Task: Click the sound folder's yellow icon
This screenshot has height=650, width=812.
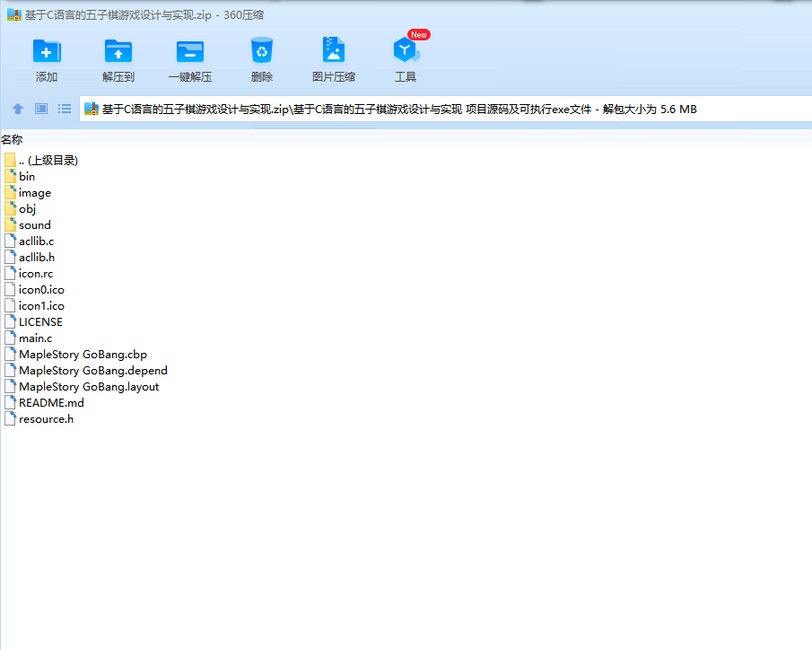Action: coord(11,225)
